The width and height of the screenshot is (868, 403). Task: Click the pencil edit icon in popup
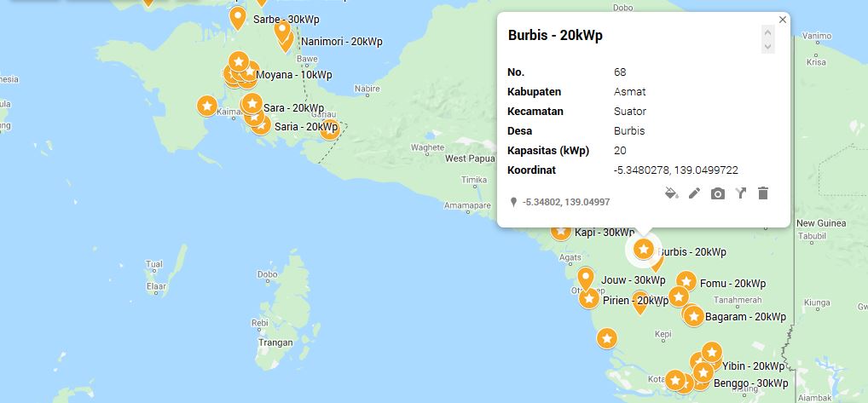(x=694, y=193)
